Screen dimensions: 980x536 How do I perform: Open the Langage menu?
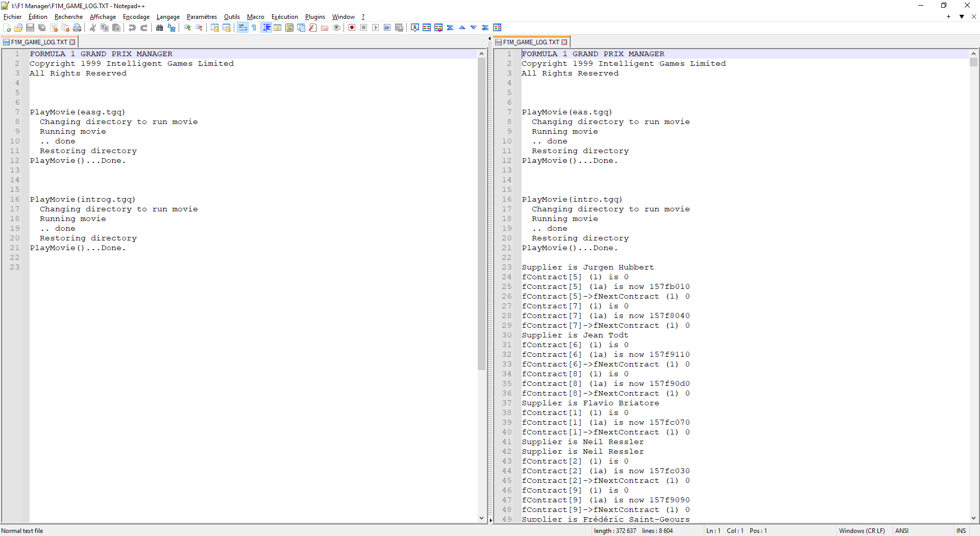[168, 17]
